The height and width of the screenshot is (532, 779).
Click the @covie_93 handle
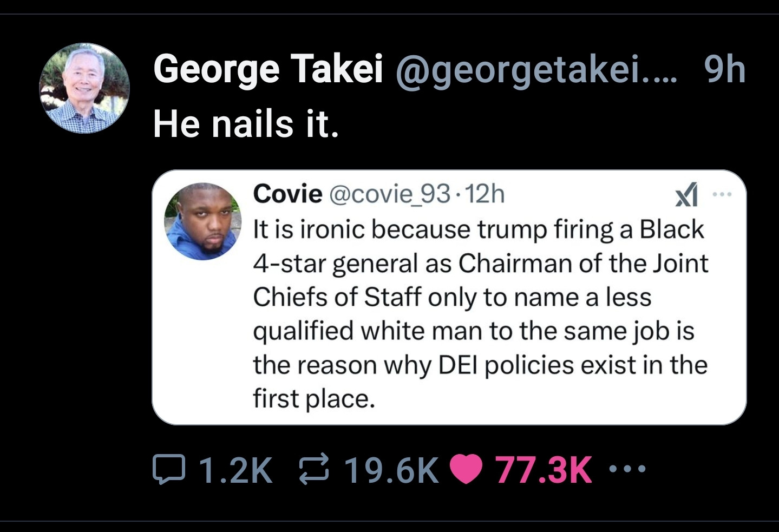pos(389,194)
